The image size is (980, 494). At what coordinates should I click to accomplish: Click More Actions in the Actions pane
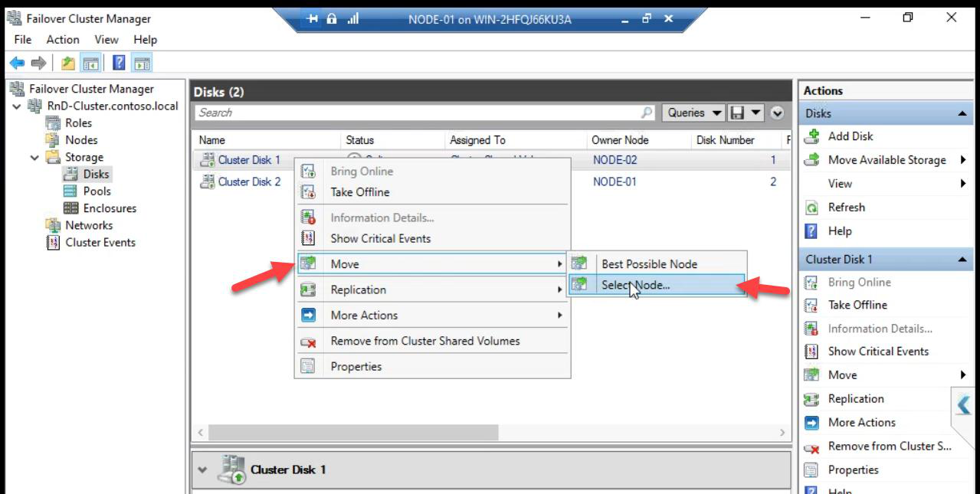[861, 423]
